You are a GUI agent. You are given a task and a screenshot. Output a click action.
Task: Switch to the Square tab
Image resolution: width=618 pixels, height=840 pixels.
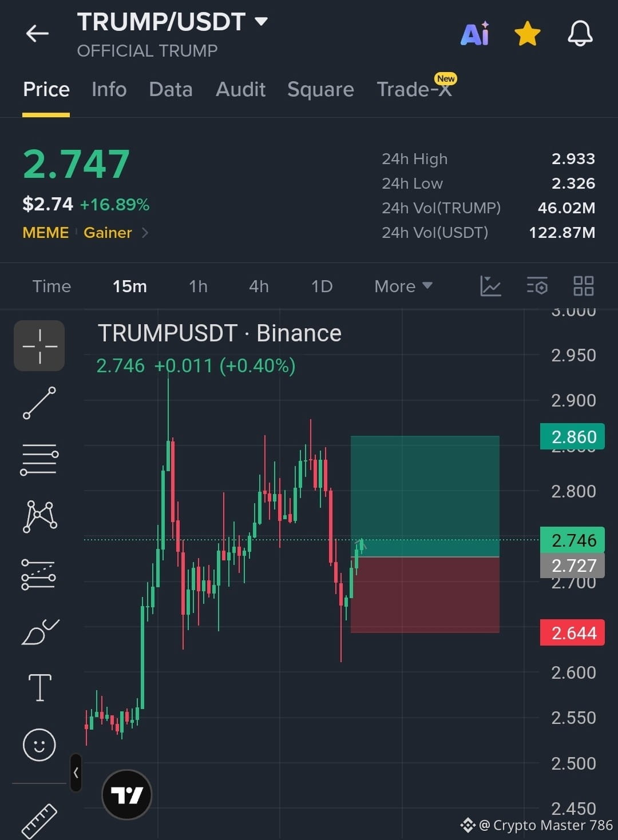tap(320, 90)
